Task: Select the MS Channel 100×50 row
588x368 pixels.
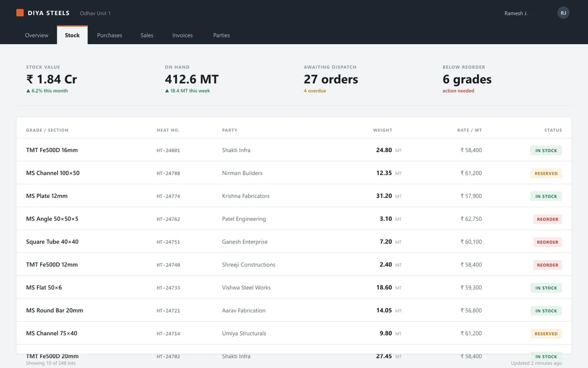Action: click(x=294, y=173)
